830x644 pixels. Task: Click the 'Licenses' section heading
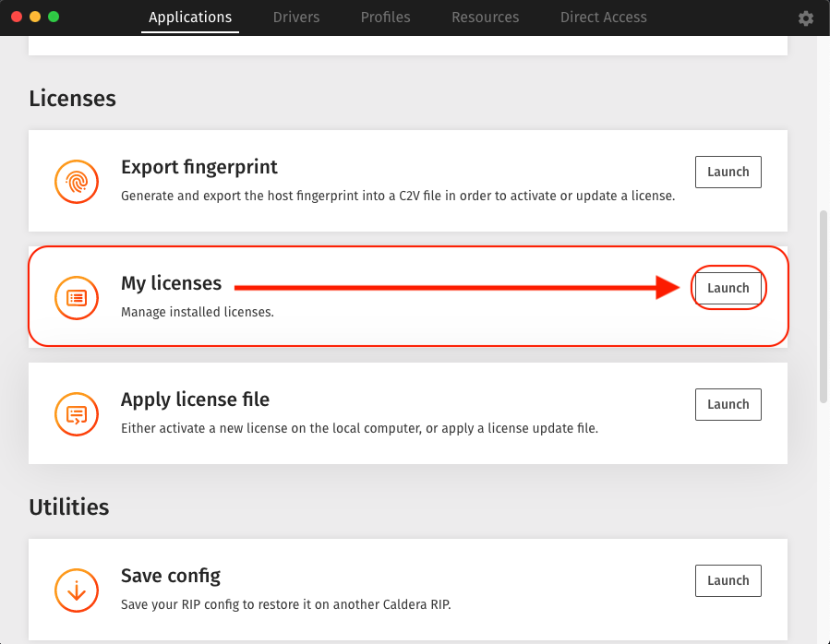point(73,99)
